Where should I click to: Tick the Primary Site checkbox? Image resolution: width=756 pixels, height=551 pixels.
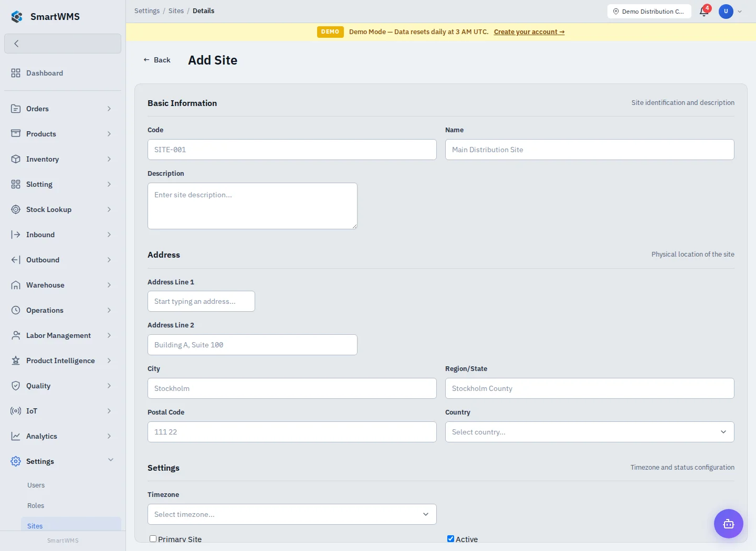click(153, 539)
